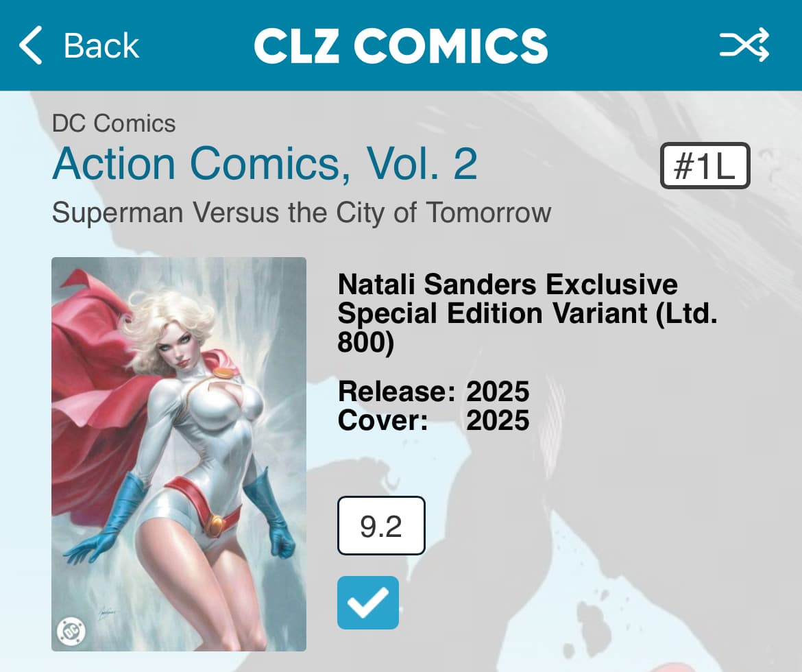Tap the grade value 9.2 text
Screen dimensions: 802x672
(381, 526)
